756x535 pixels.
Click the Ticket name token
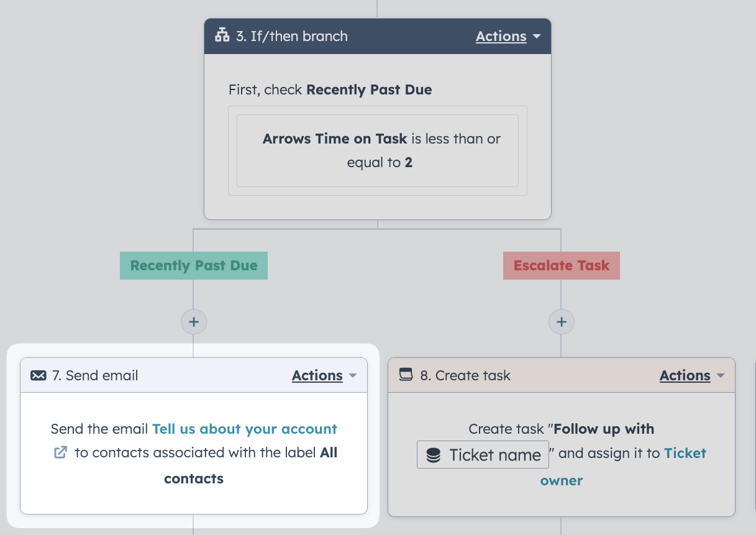pyautogui.click(x=483, y=455)
